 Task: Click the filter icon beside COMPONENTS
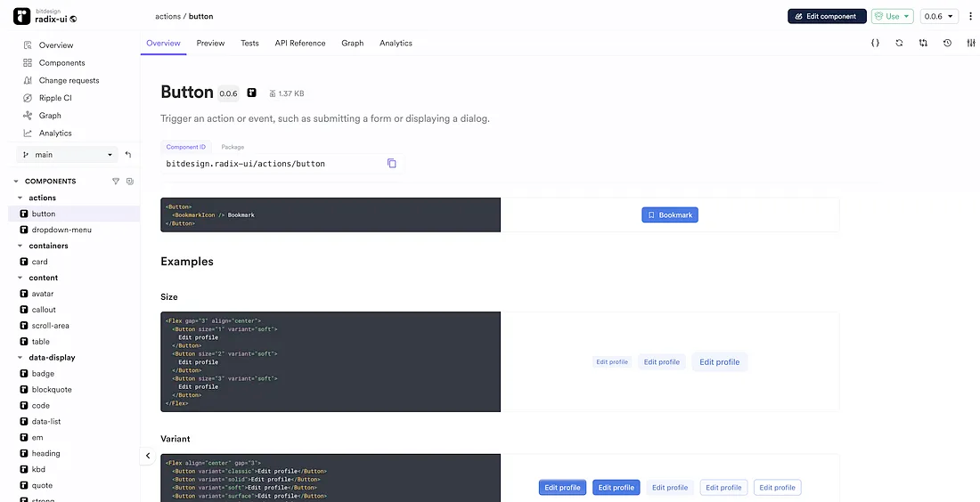(x=116, y=182)
